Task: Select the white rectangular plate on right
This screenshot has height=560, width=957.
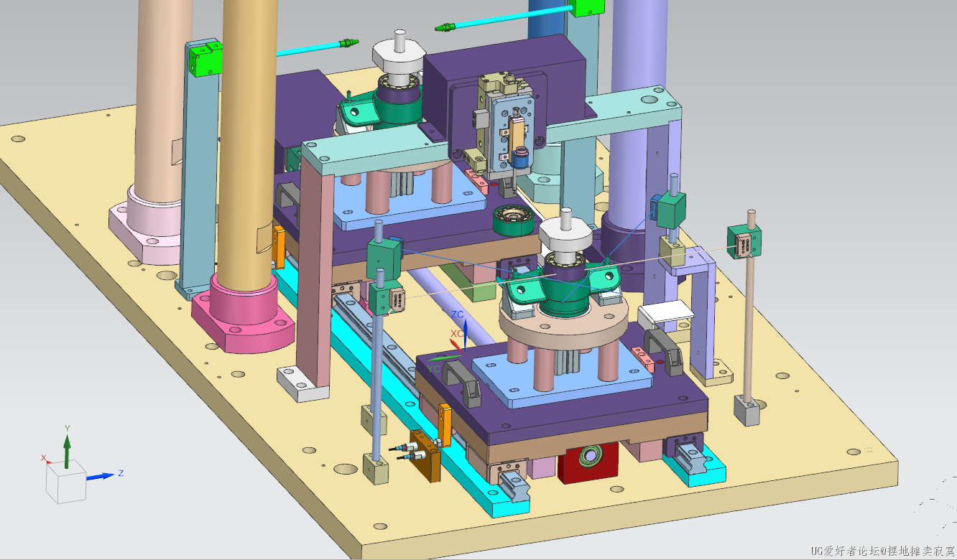Action: [667, 313]
